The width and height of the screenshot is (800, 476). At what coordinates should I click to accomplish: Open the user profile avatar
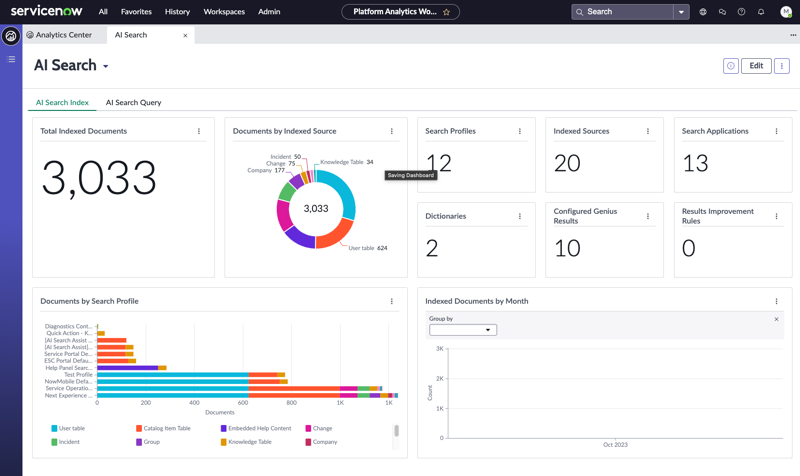tap(786, 12)
